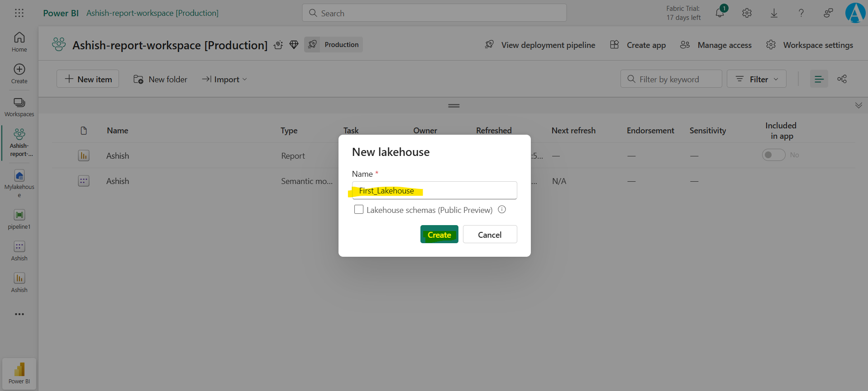Switch to list view icon
The image size is (868, 391).
pos(819,79)
